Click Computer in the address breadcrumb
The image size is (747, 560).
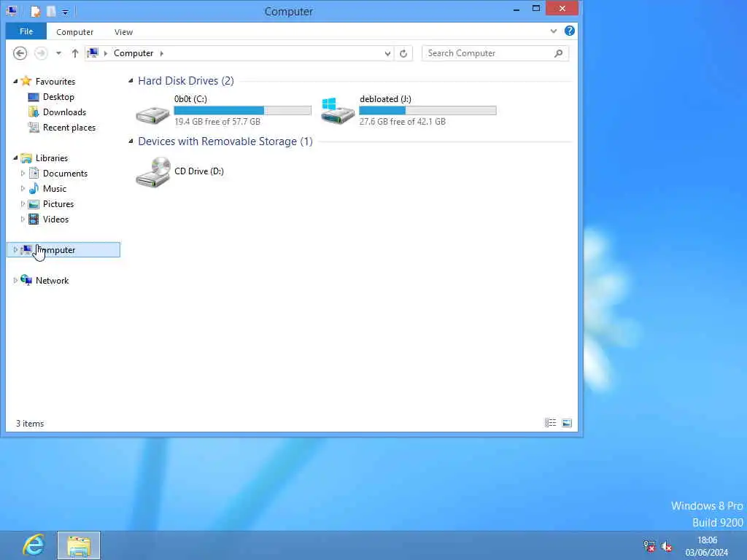coord(133,53)
